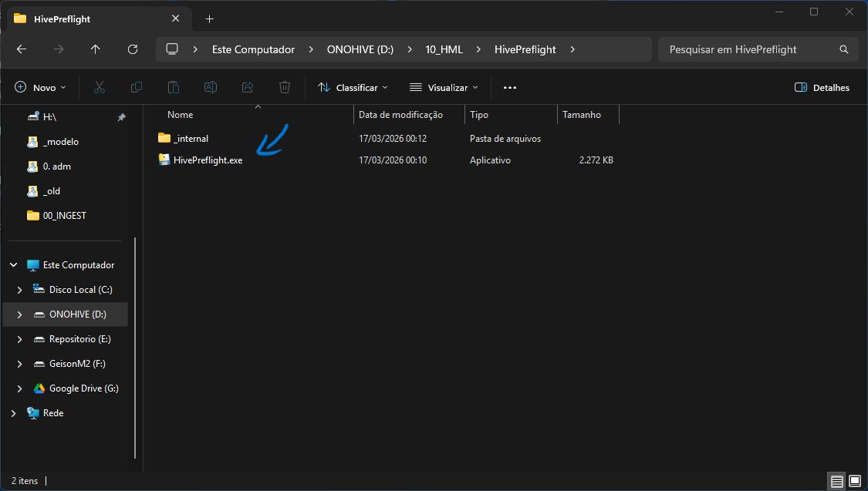
Task: Select Google Drive (G:) in tree
Action: pyautogui.click(x=83, y=388)
